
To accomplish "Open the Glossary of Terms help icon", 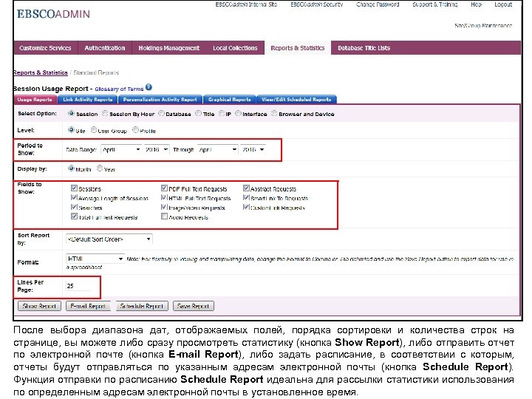I will [x=149, y=87].
